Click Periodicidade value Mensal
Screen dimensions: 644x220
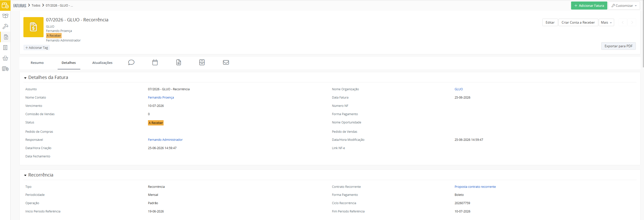153,195
